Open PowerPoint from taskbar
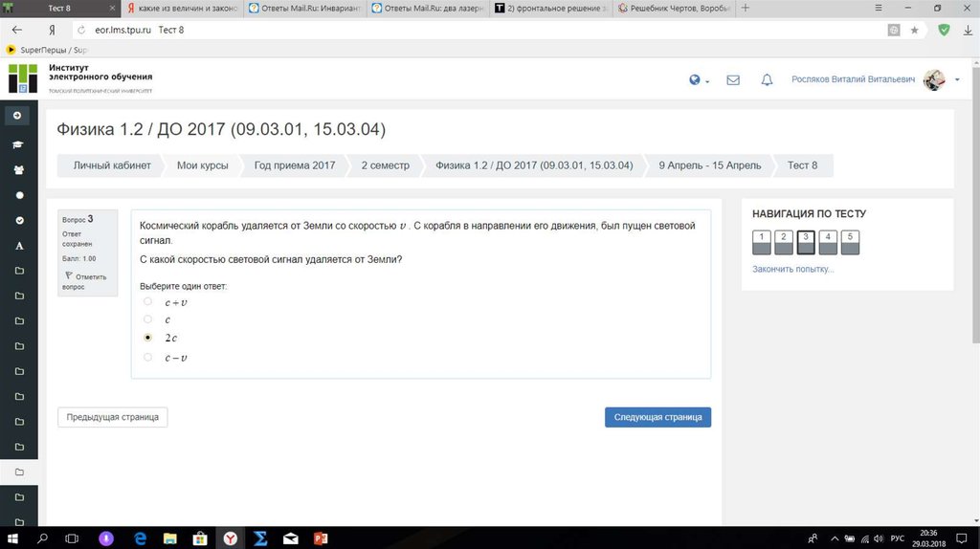The width and height of the screenshot is (980, 549). (x=321, y=538)
